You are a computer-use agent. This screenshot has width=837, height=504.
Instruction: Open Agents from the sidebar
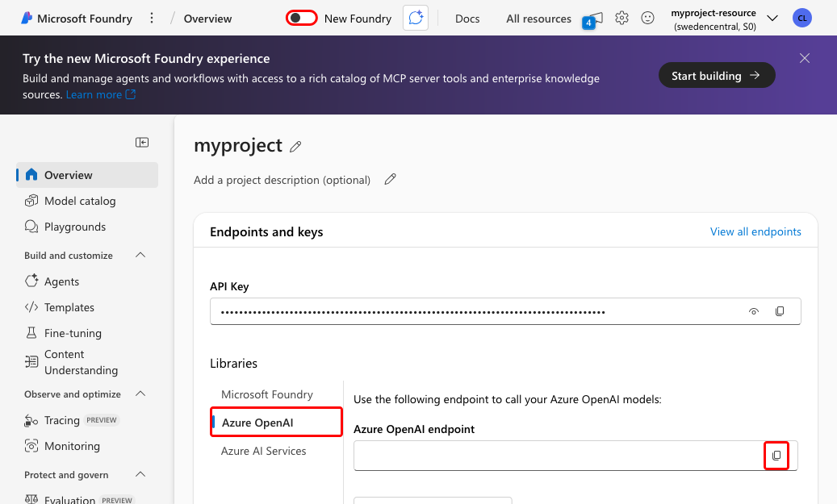point(61,281)
